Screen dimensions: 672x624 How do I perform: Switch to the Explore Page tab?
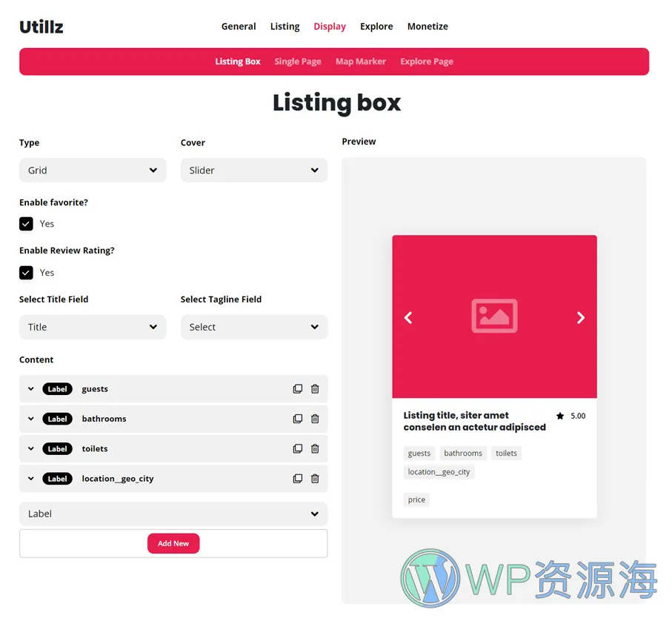click(x=427, y=62)
